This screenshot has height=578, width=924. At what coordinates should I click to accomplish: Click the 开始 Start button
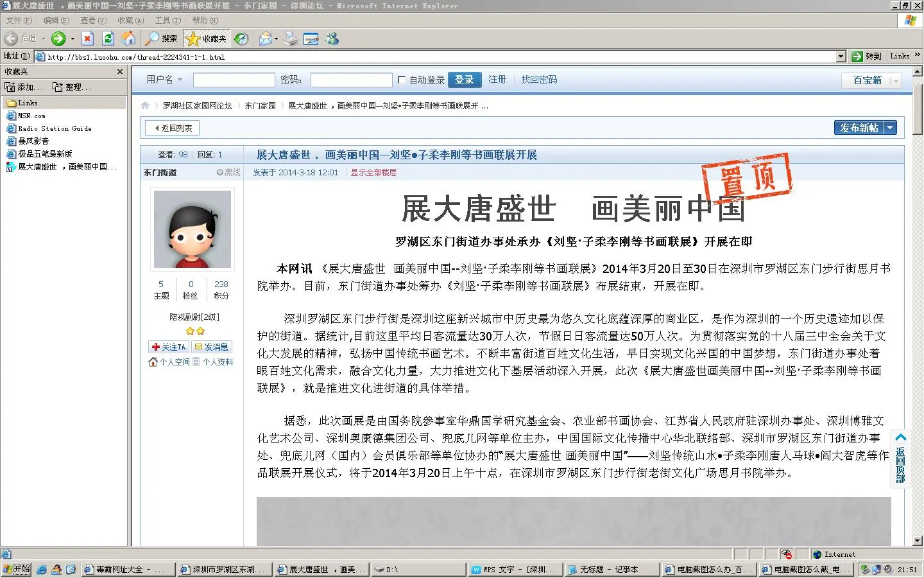(x=17, y=569)
